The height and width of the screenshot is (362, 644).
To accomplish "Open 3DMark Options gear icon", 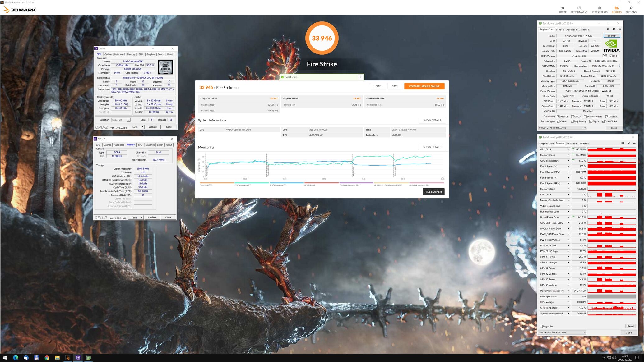I will (631, 8).
